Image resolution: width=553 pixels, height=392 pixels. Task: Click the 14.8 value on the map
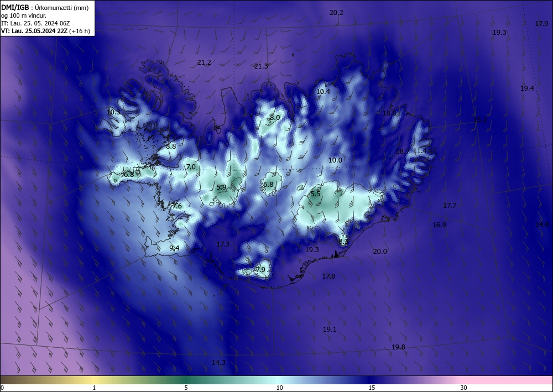click(542, 224)
